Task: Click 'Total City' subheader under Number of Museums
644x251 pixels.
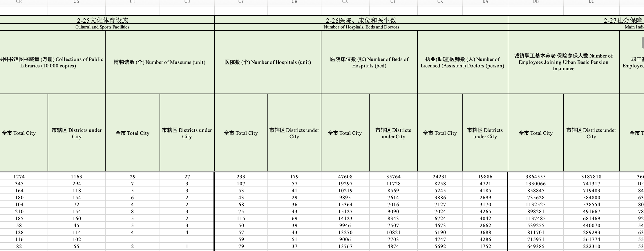Action: (x=133, y=133)
